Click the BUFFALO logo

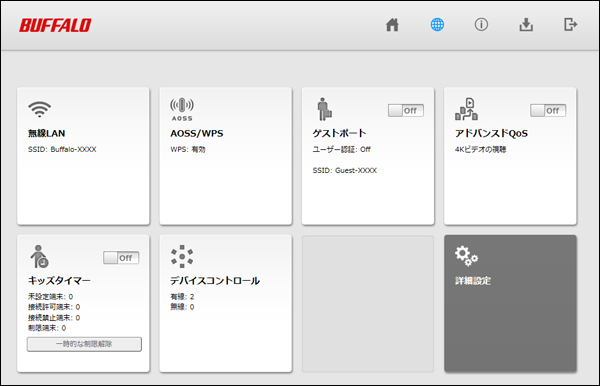[55, 25]
